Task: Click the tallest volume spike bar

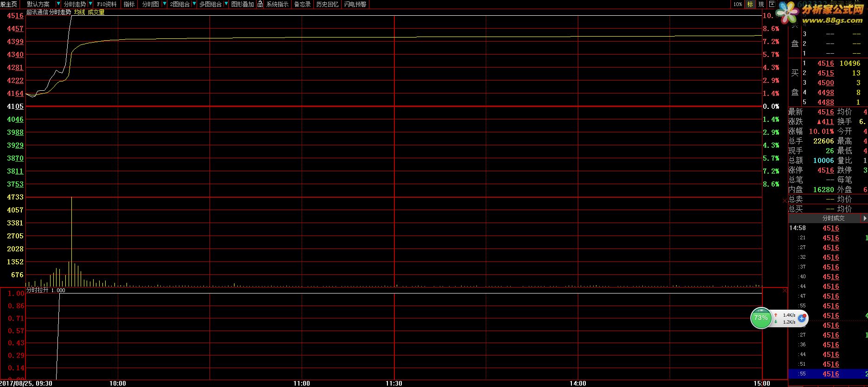Action: pos(71,242)
